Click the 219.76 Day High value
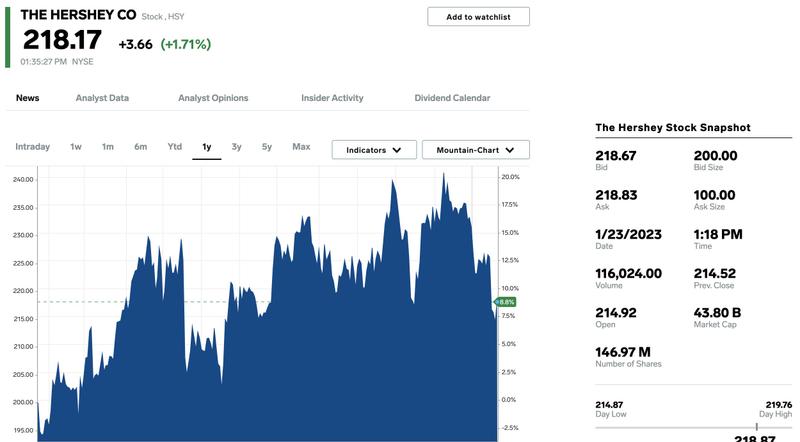 pyautogui.click(x=779, y=405)
